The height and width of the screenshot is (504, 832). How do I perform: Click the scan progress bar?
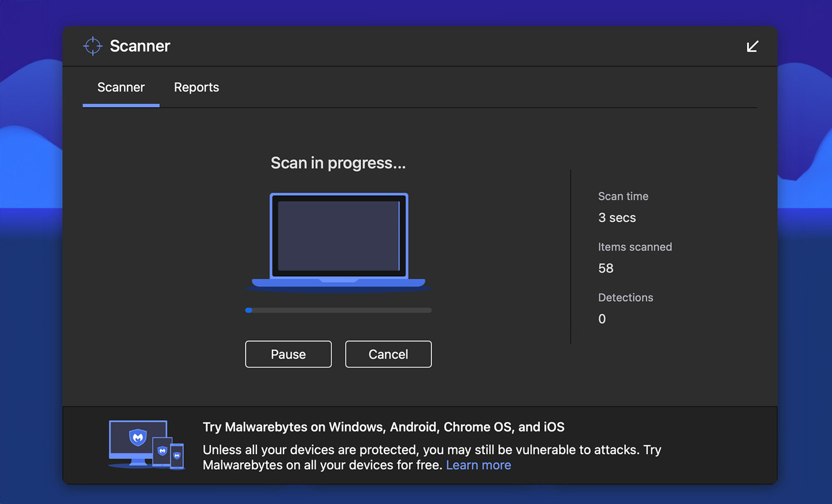tap(338, 310)
